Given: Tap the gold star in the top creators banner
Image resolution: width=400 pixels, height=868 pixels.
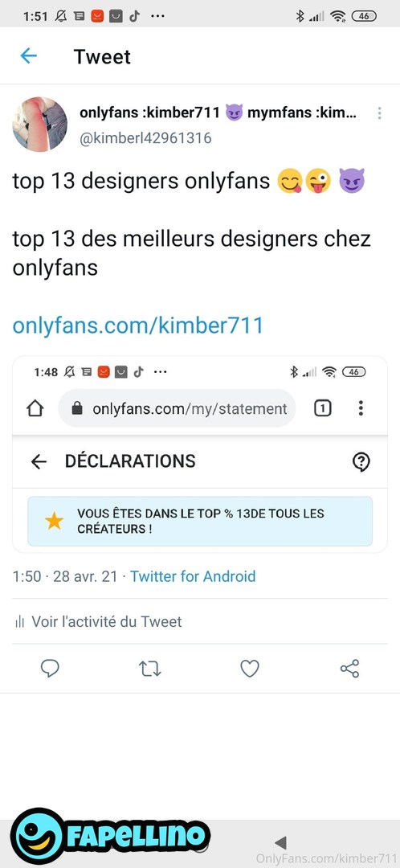Looking at the screenshot, I should coord(55,521).
